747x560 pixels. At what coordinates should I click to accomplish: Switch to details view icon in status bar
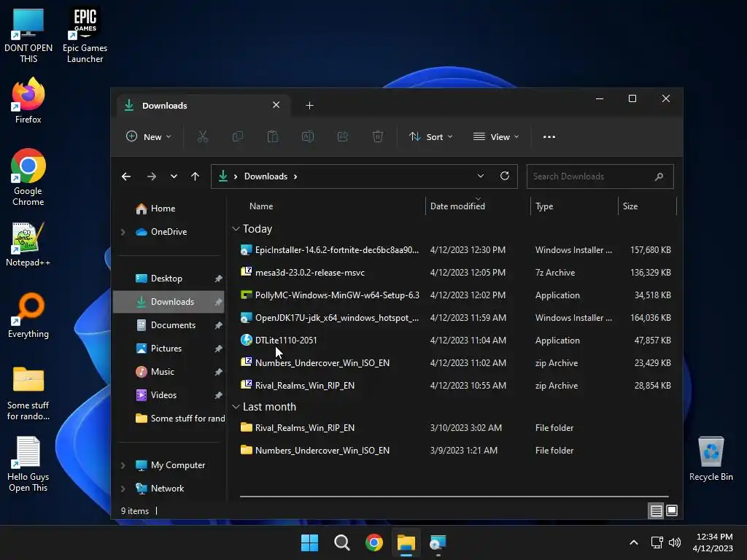[656, 511]
